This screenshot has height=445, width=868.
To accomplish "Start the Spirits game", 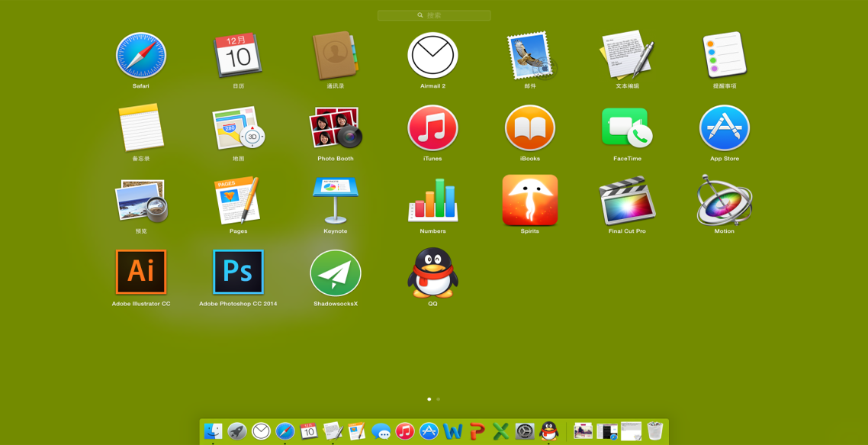I will (529, 201).
